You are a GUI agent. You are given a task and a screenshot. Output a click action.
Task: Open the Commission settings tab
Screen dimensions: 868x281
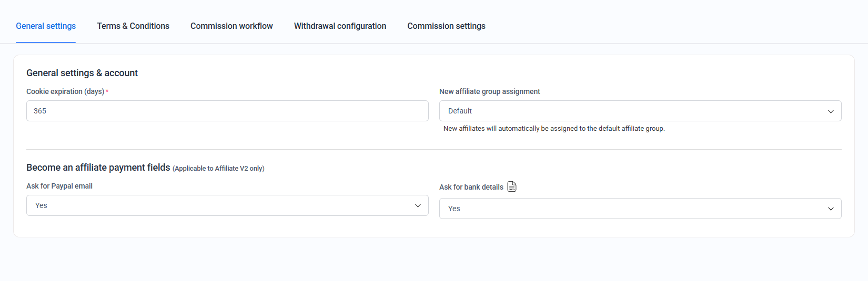click(x=446, y=26)
